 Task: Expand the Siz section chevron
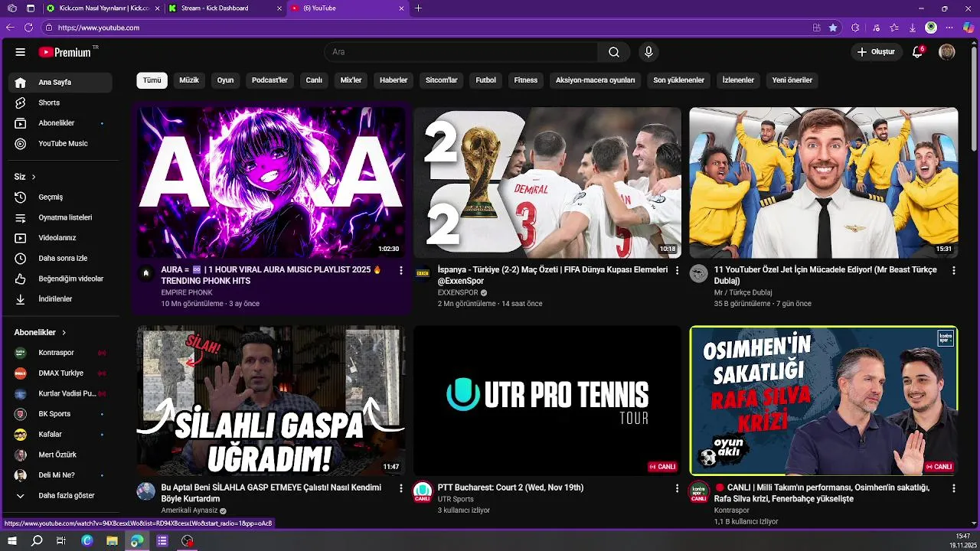pos(34,177)
